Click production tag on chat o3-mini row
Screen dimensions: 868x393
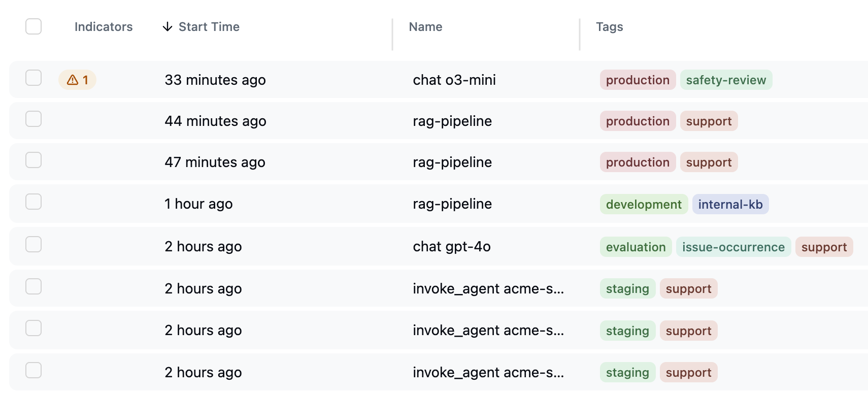point(638,80)
